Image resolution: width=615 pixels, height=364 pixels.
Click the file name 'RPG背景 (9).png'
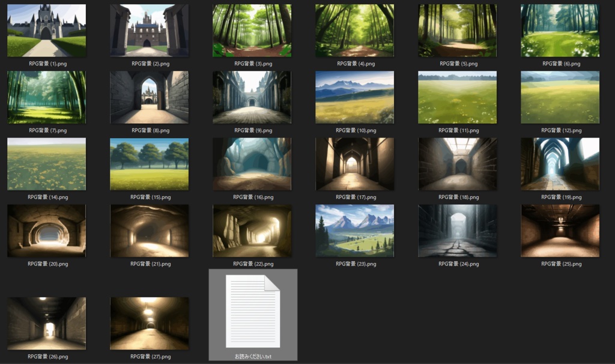coord(253,130)
